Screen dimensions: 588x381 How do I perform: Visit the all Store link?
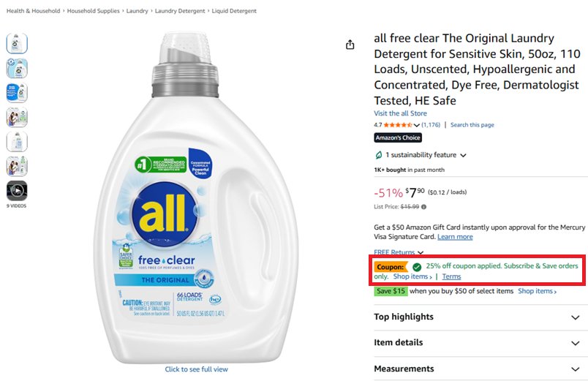pos(400,113)
